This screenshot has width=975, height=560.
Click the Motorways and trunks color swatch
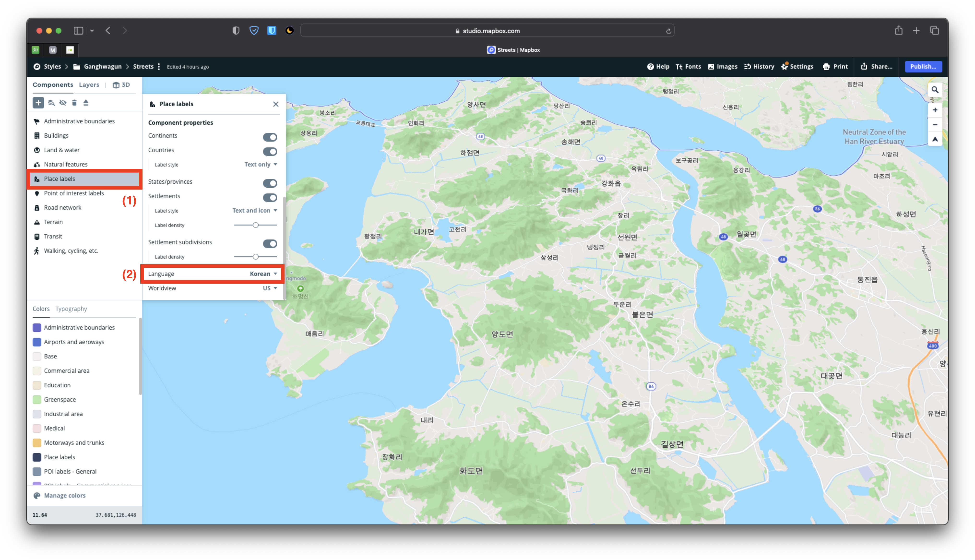pos(37,443)
